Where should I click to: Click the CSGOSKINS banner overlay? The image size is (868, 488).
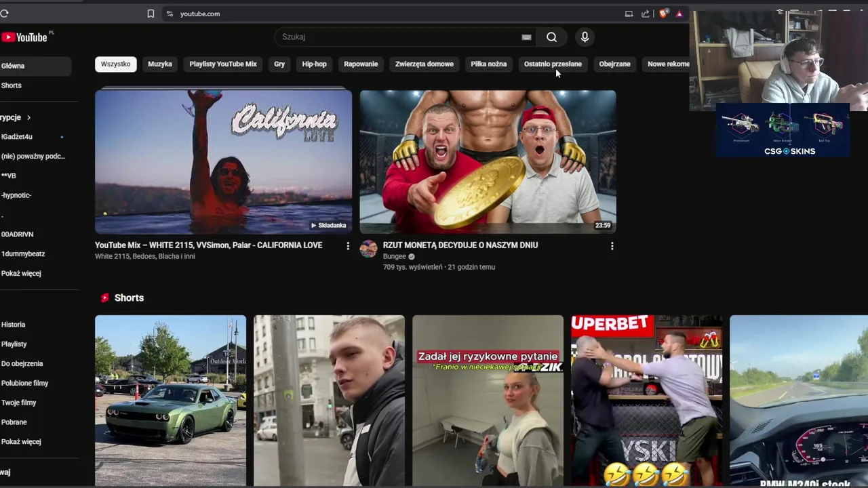(x=783, y=130)
